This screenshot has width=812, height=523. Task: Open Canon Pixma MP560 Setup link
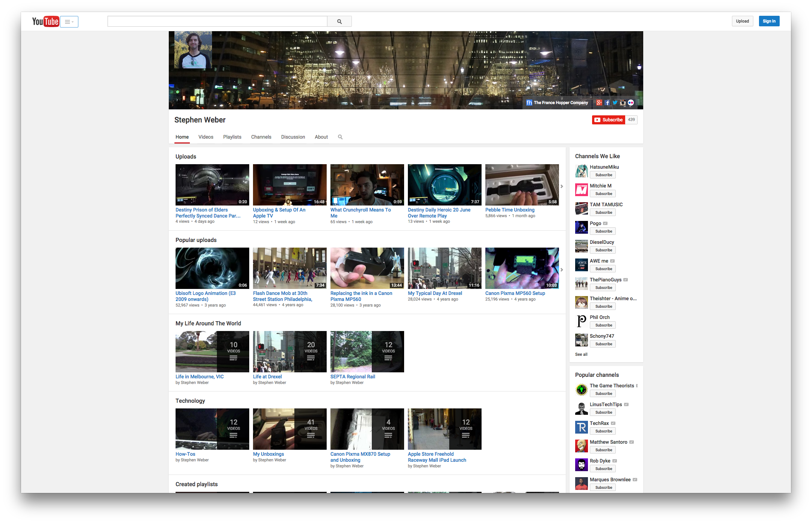(x=515, y=293)
